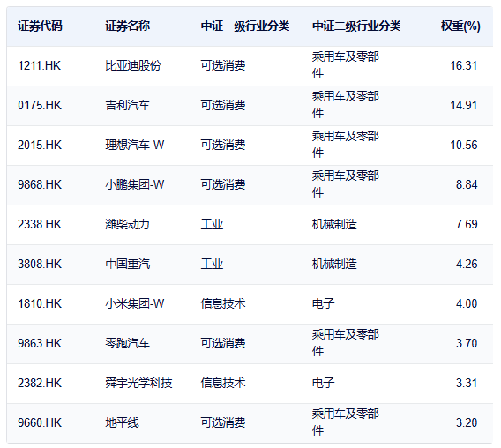Click the 权重(%) column header
Viewport: 501px width, 448px height.
click(x=460, y=26)
